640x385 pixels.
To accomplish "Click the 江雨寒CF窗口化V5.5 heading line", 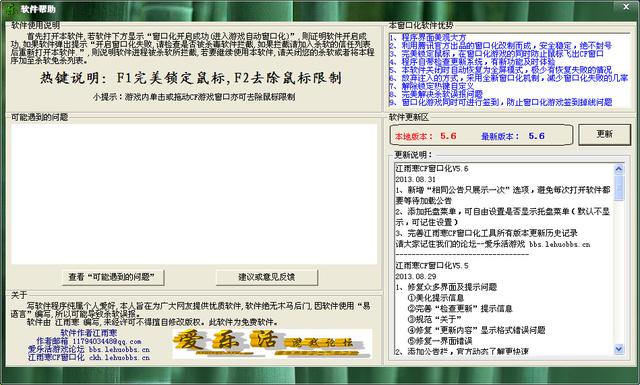I will pos(431,266).
